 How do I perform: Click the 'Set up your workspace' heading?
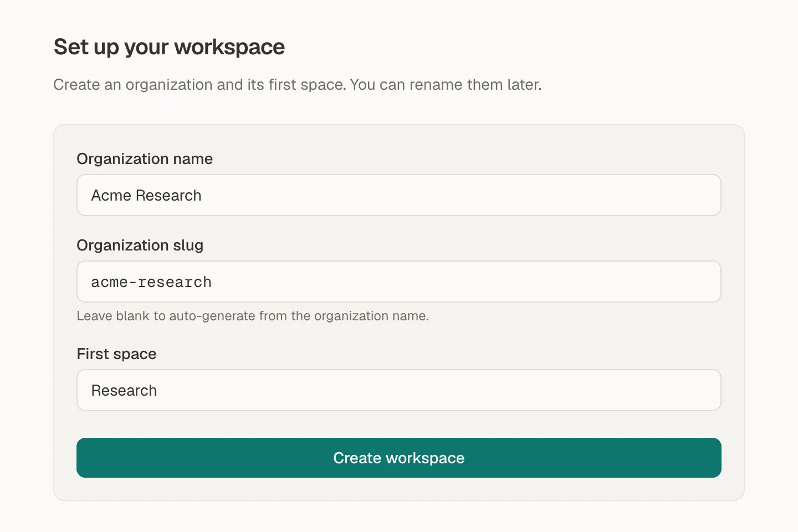pos(169,47)
